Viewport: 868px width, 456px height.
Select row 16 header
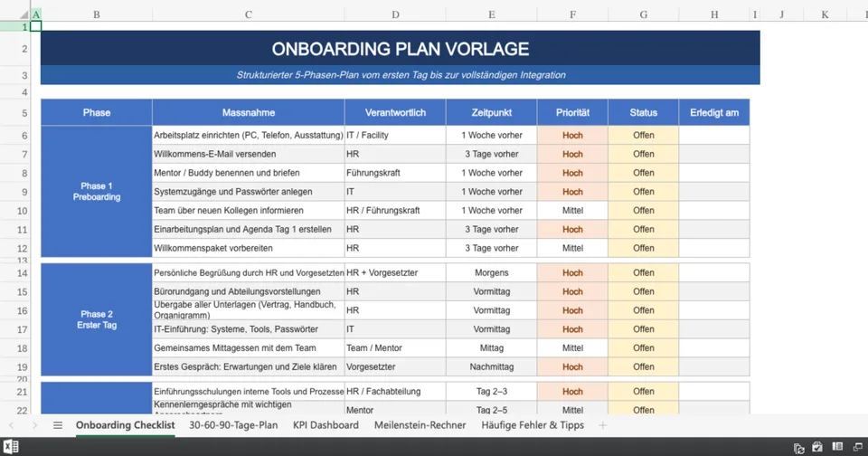(x=15, y=310)
